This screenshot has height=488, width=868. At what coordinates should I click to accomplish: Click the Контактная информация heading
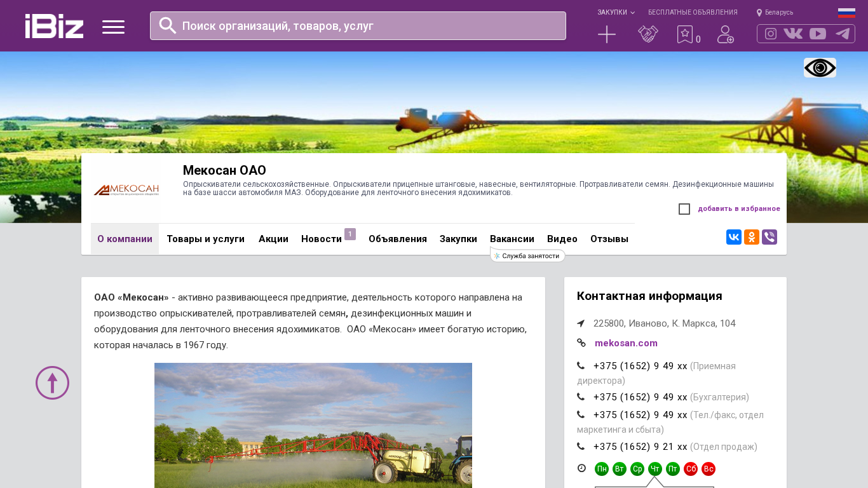coord(649,296)
